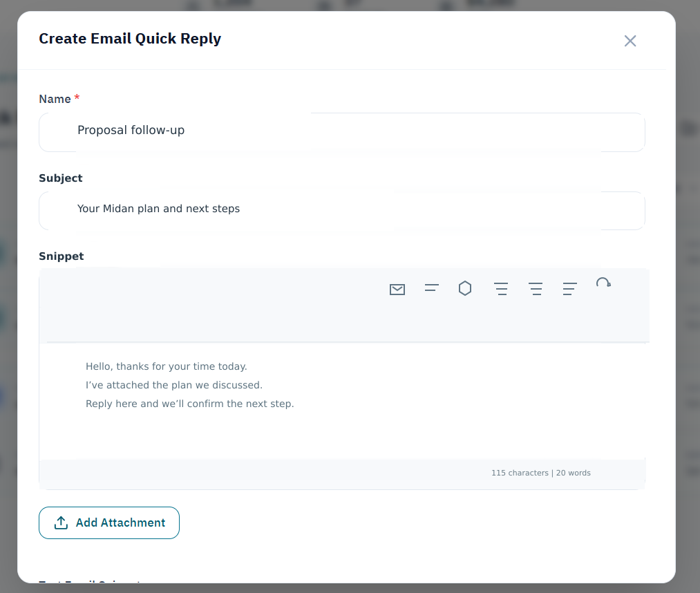Click the center-align icon beside the left-align icon
The height and width of the screenshot is (593, 700).
[536, 289]
